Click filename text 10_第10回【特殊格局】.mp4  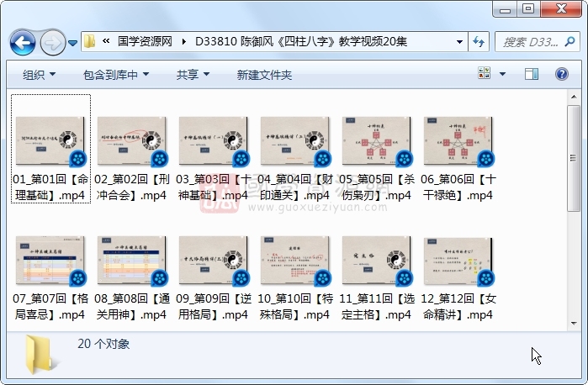[x=295, y=306]
